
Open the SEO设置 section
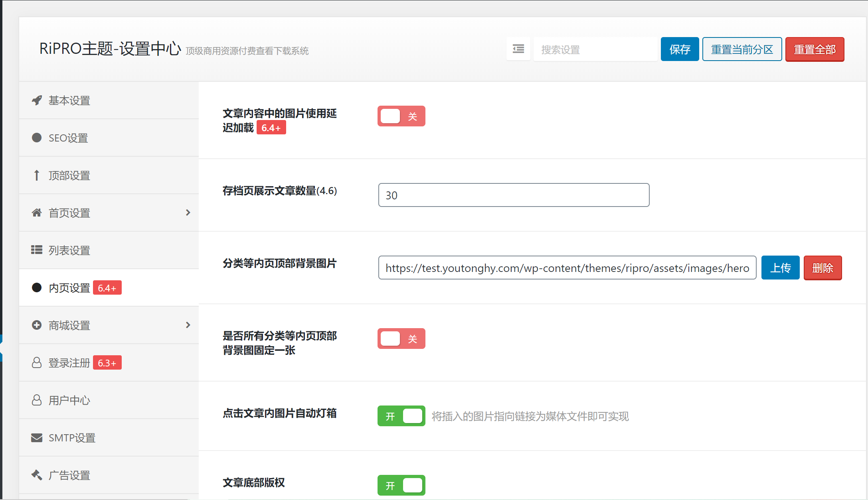pyautogui.click(x=109, y=138)
